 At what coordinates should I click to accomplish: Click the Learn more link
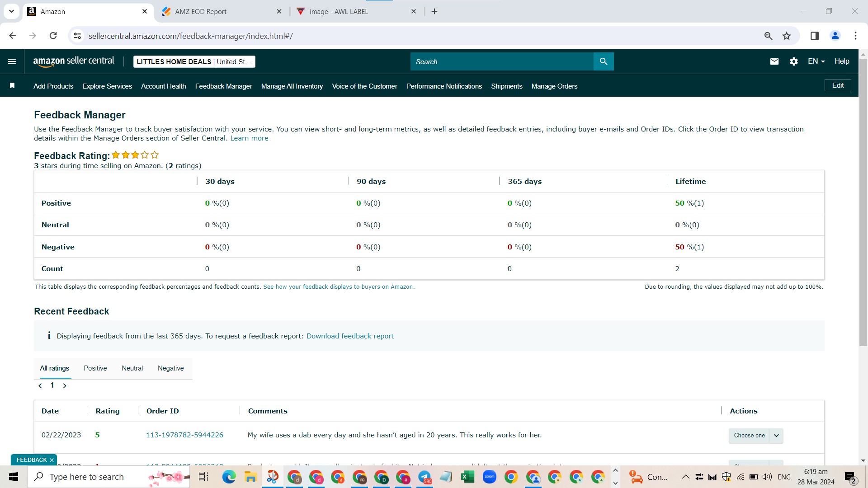[x=250, y=138]
